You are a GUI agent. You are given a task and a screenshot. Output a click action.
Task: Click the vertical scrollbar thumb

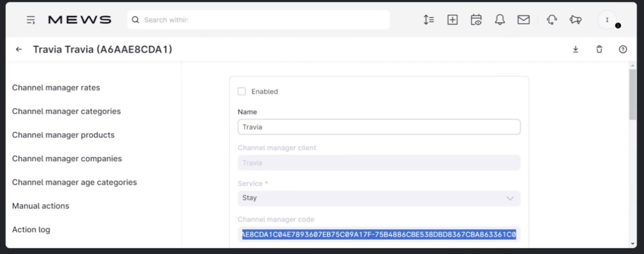633,94
